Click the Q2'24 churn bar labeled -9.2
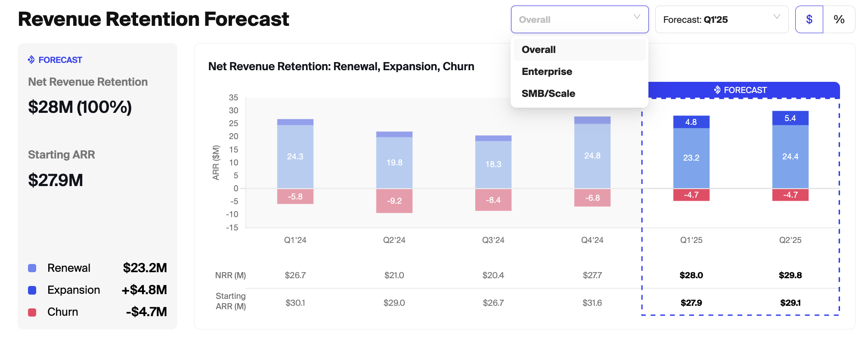Screen dimensions: 868x348 [x=394, y=201]
